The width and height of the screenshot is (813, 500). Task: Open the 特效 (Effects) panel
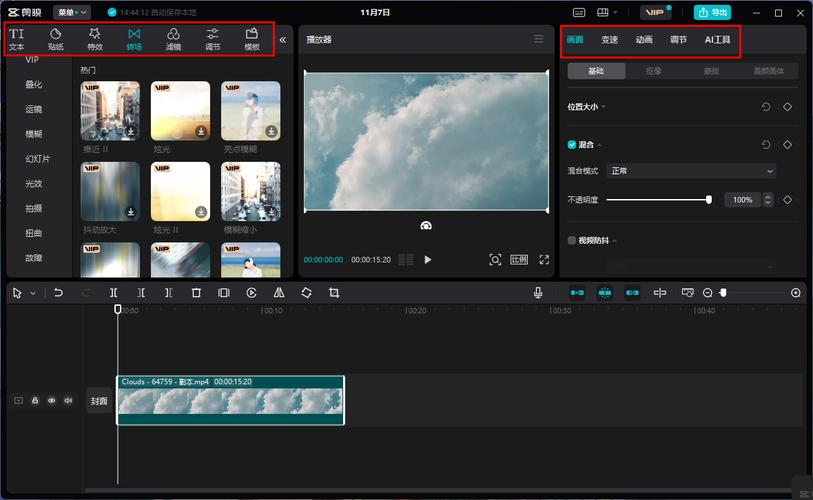[x=95, y=39]
